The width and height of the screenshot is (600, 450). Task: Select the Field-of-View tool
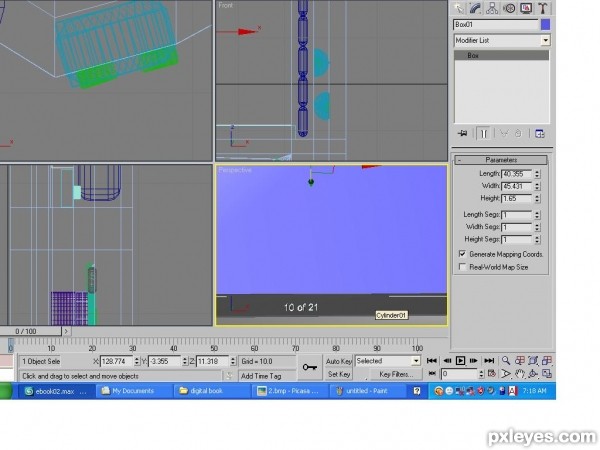[x=506, y=373]
